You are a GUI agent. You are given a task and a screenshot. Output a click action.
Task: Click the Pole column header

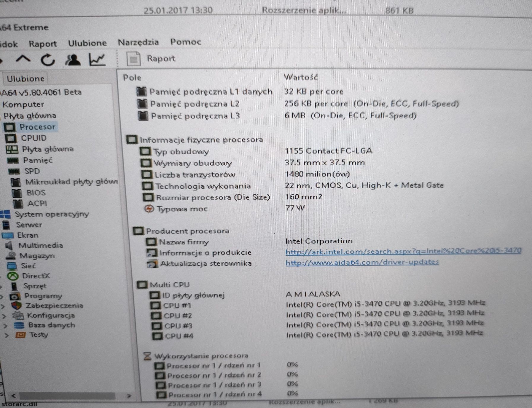[x=132, y=78]
